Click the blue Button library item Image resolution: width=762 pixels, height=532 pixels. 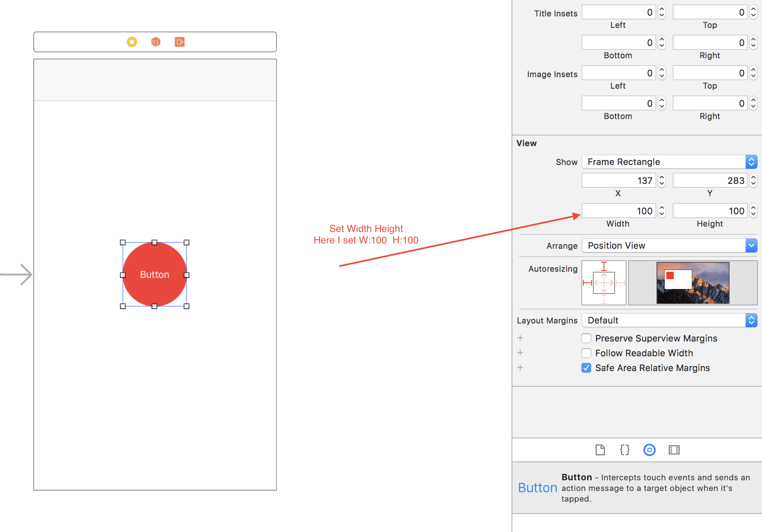click(x=537, y=488)
